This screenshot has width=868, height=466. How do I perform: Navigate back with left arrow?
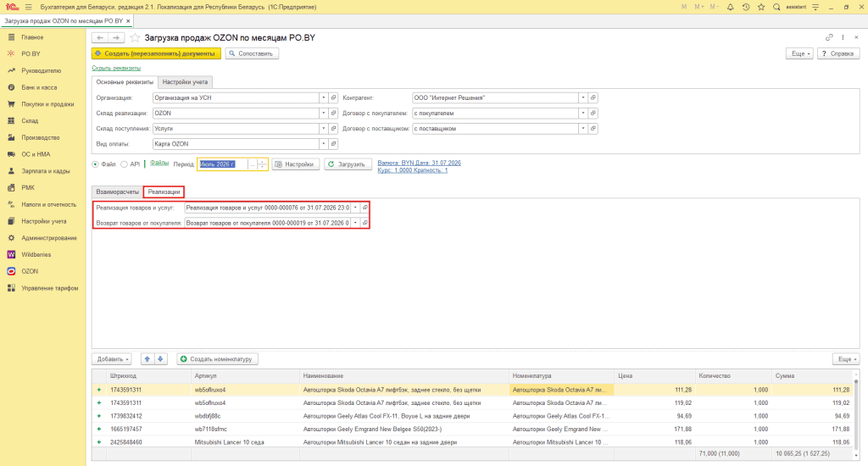tap(100, 37)
